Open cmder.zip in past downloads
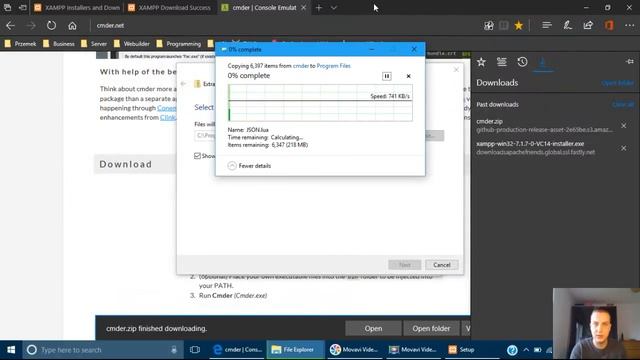Screen dimensions: 640x360 coord(545,125)
